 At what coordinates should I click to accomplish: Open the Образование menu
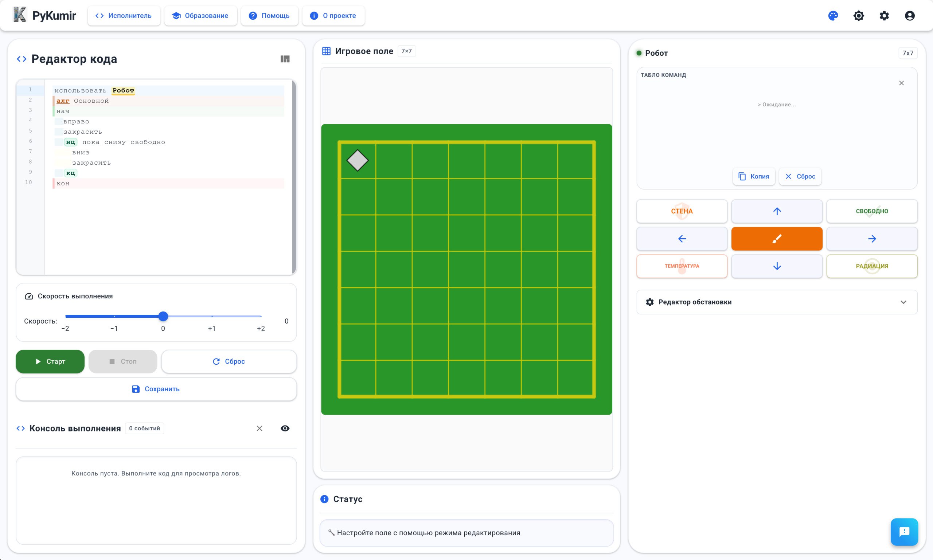(x=200, y=15)
